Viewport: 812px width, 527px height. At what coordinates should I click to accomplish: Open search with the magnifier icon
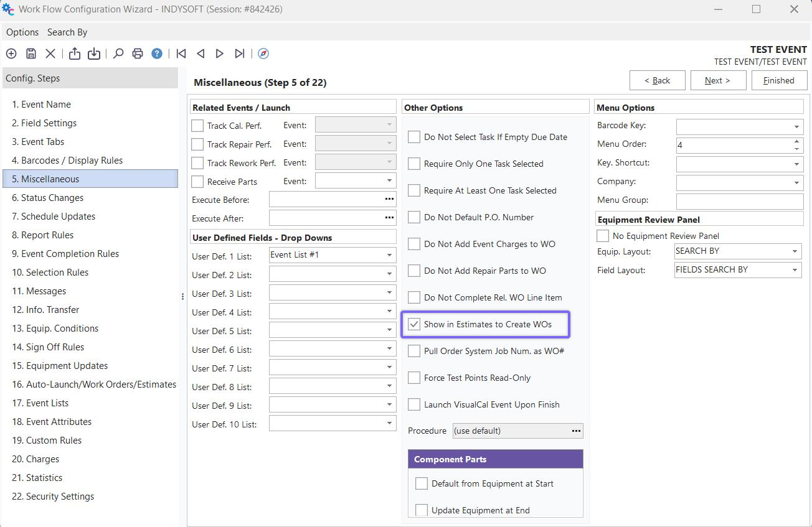tap(118, 54)
